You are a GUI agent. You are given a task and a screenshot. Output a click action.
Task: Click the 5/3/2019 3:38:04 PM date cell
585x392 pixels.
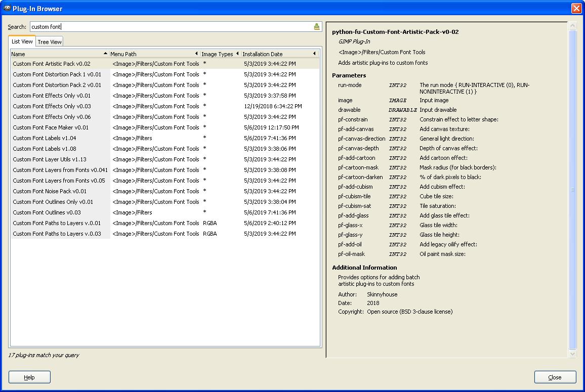[x=270, y=202]
